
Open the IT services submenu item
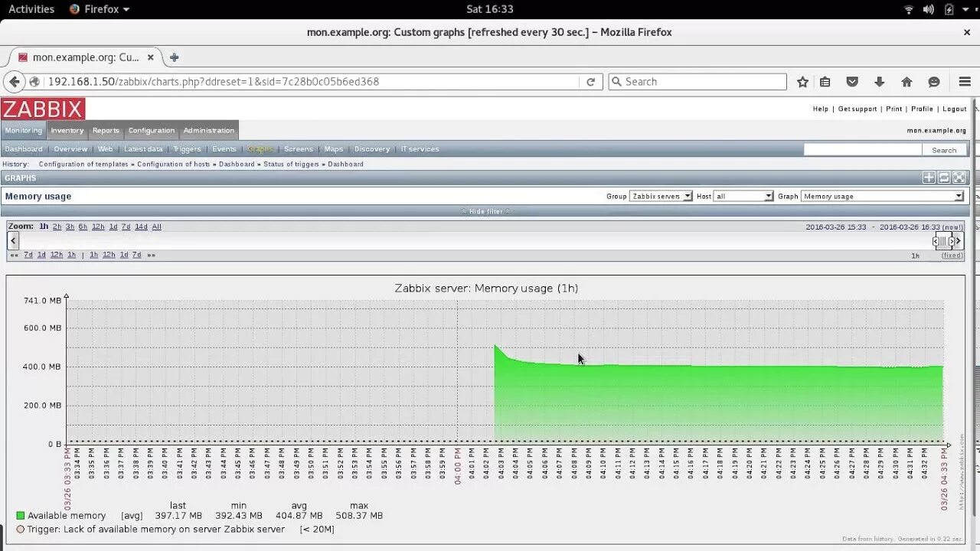click(420, 149)
